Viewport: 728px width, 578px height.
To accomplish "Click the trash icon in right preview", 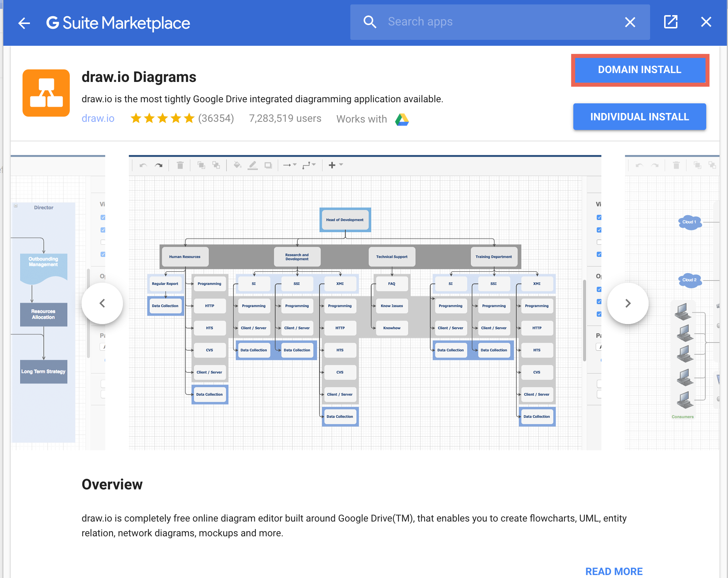I will pyautogui.click(x=676, y=165).
